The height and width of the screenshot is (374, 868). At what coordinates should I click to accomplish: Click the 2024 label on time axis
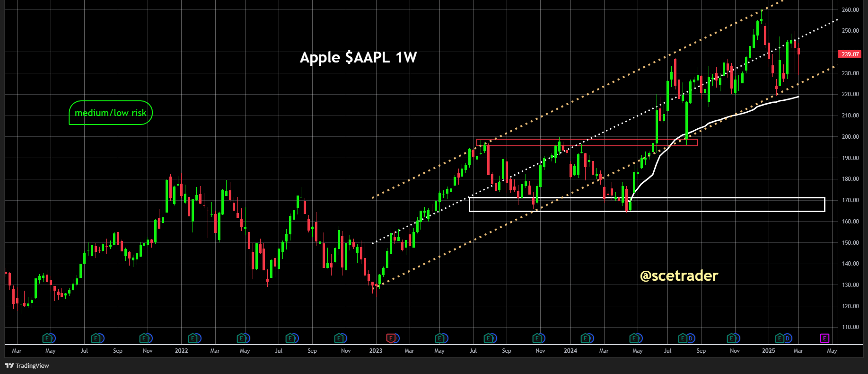[x=570, y=351]
